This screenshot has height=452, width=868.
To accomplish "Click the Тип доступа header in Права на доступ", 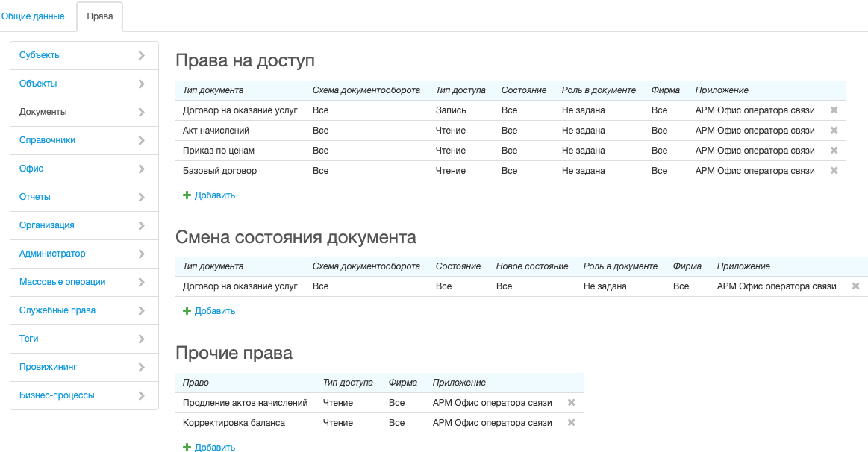I will 460,90.
